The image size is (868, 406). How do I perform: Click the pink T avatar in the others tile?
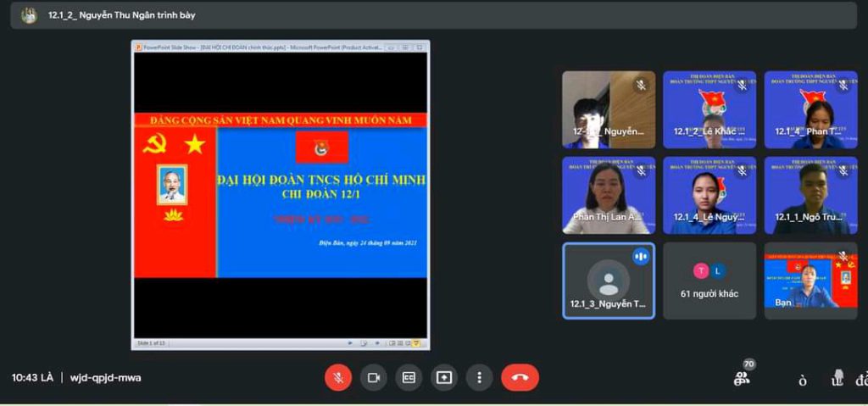click(x=701, y=271)
